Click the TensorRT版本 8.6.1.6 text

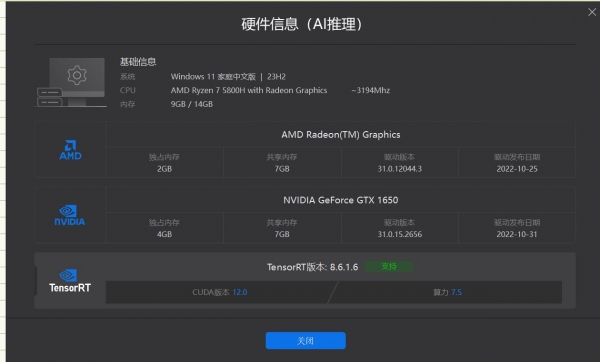coord(313,267)
